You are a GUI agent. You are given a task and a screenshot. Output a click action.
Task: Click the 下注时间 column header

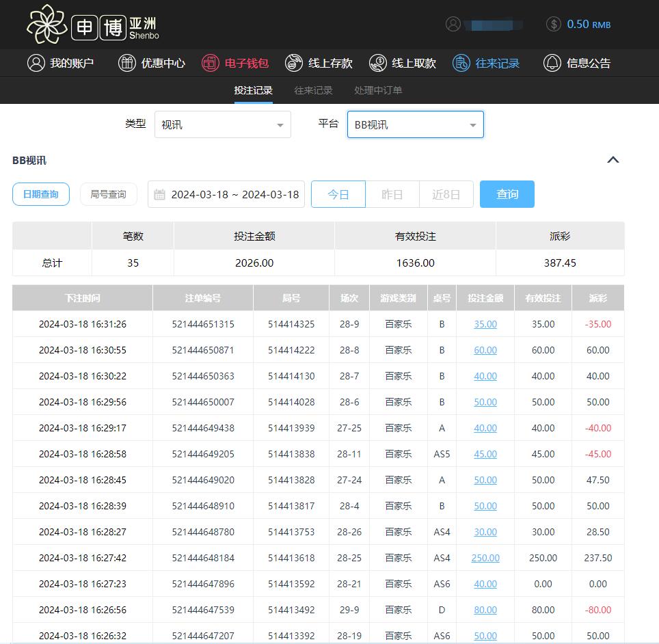point(82,298)
